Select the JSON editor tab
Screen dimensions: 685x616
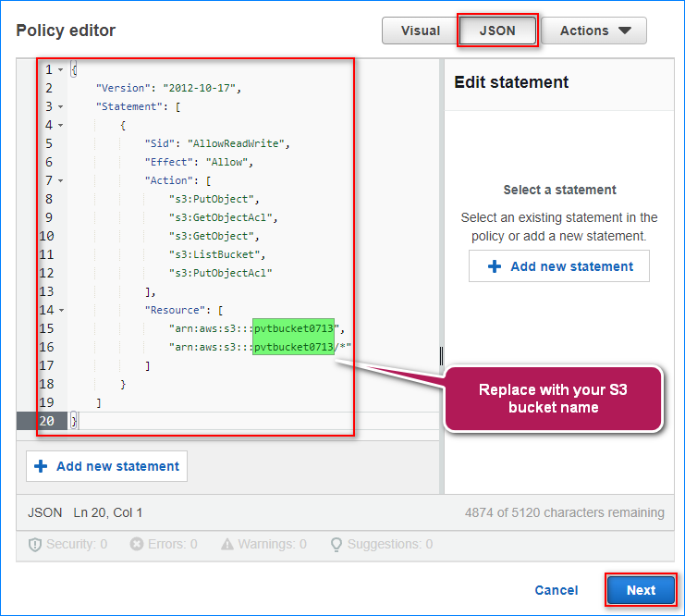click(x=497, y=31)
